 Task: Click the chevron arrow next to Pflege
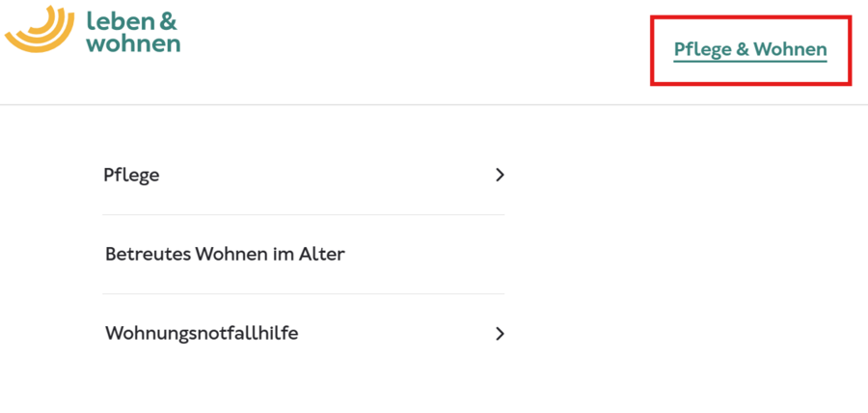[x=500, y=175]
